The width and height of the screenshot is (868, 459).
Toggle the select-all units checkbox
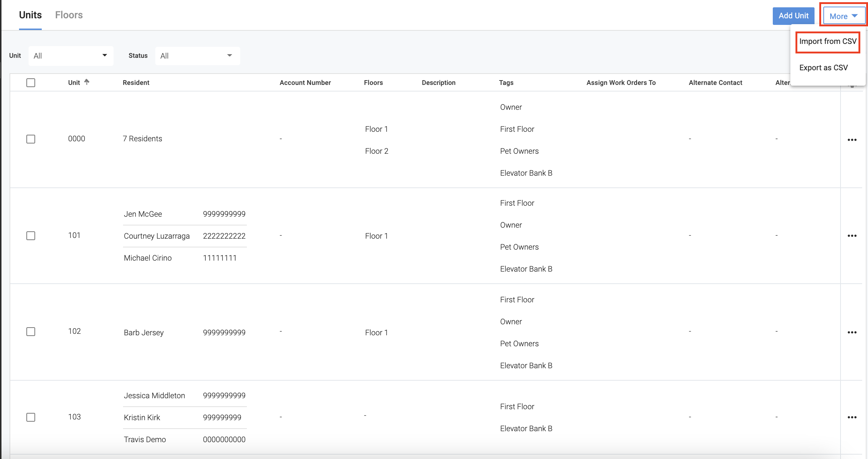[31, 83]
